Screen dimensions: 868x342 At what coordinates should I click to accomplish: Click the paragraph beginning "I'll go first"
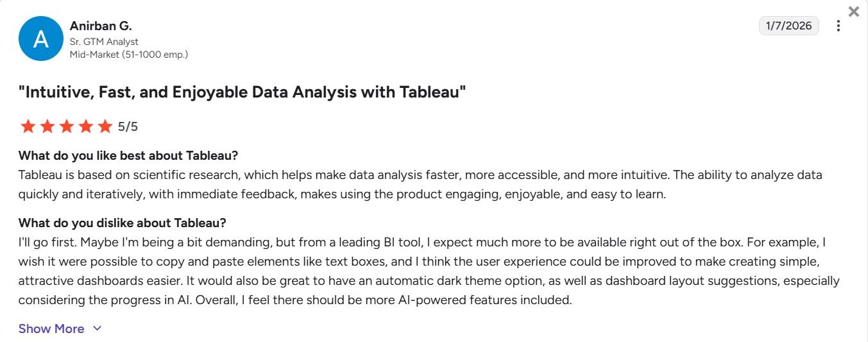click(429, 271)
